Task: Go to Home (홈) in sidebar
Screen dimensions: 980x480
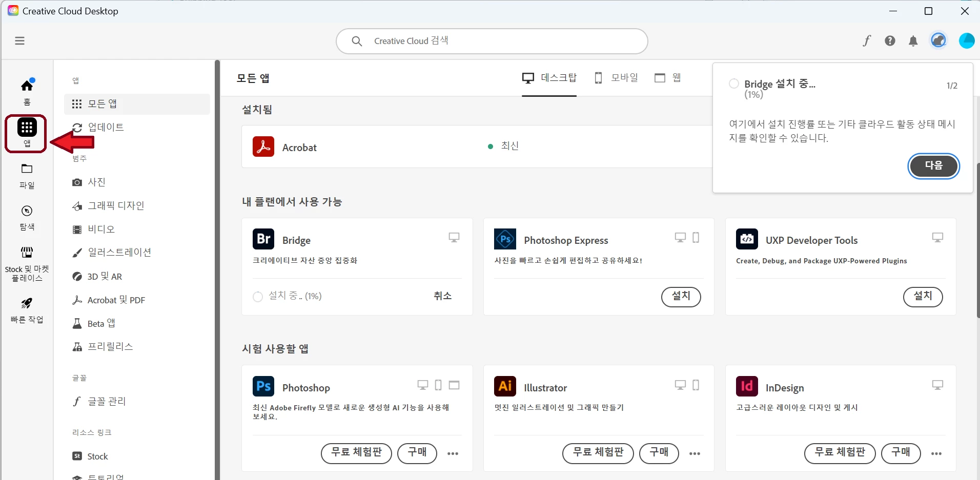Action: (27, 92)
